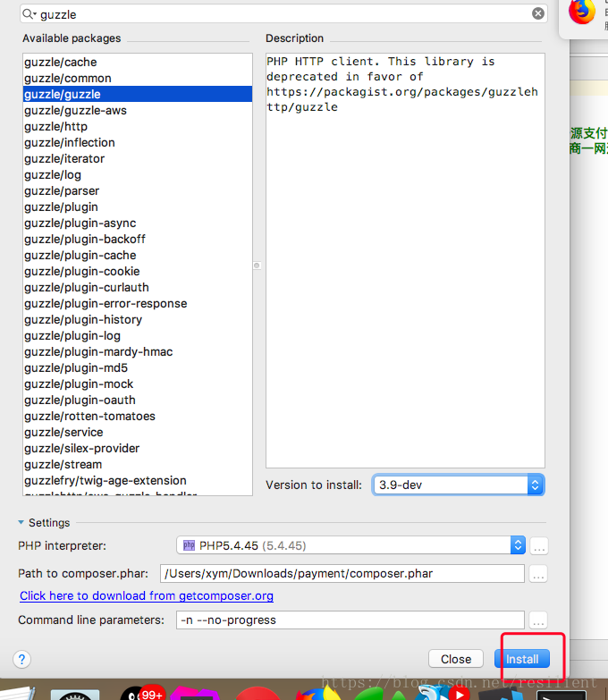Select the guzzle/plugin-log package

coord(138,335)
